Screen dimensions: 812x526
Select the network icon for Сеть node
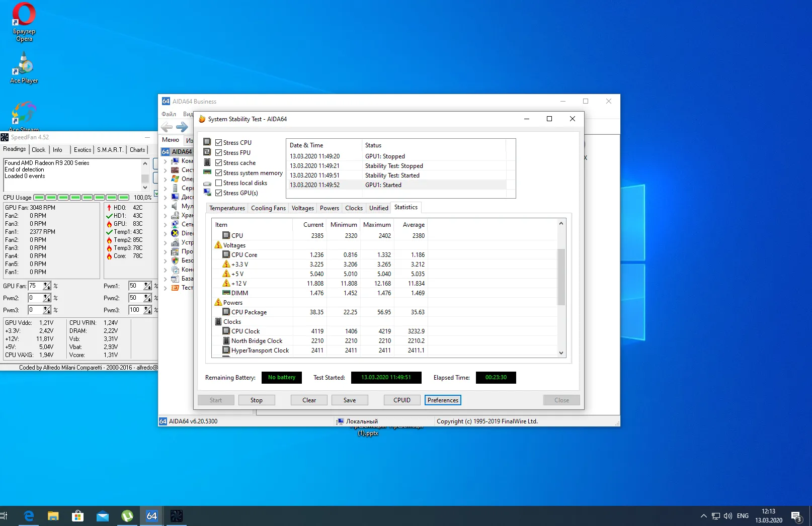pyautogui.click(x=175, y=224)
